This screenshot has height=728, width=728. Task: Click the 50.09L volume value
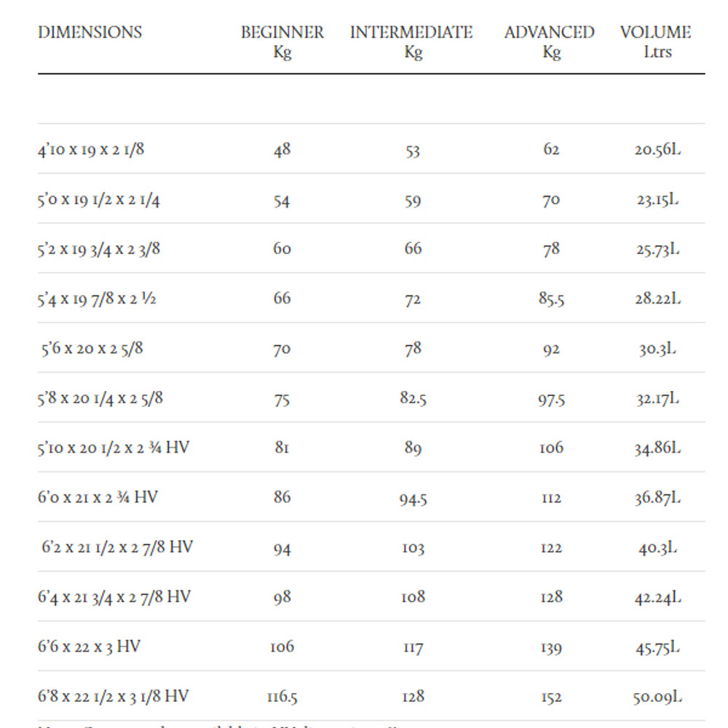click(657, 697)
